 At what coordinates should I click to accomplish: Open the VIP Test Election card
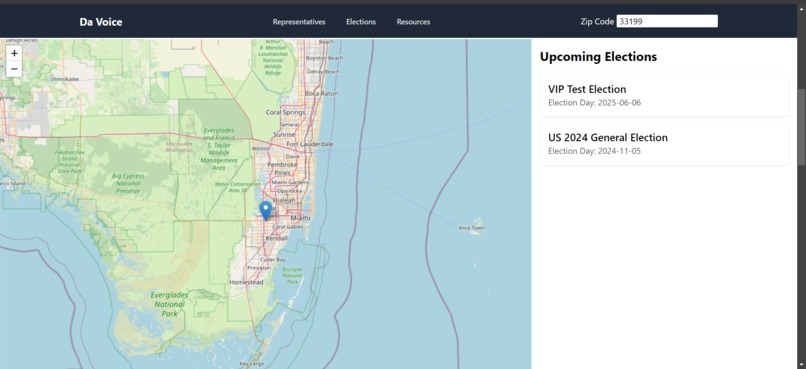coord(664,95)
